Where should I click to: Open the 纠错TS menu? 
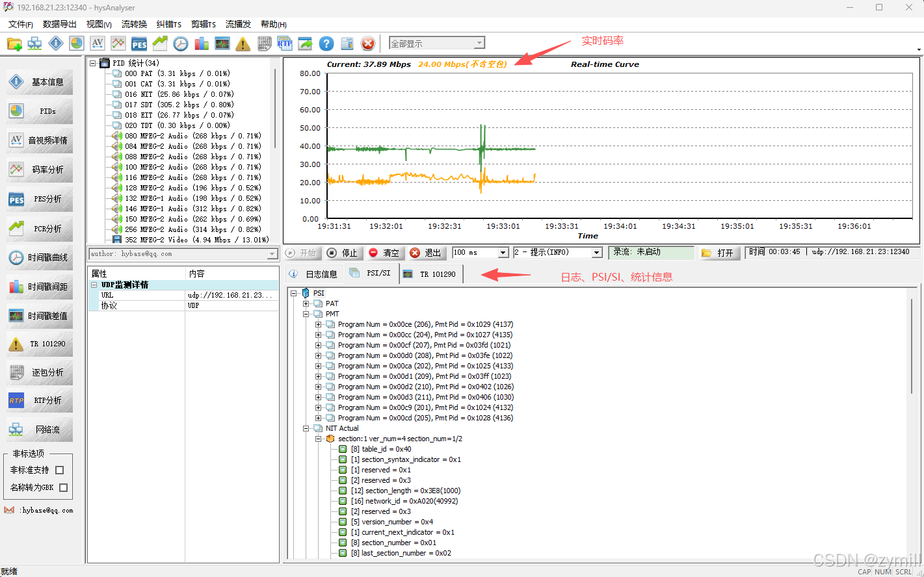coord(169,24)
